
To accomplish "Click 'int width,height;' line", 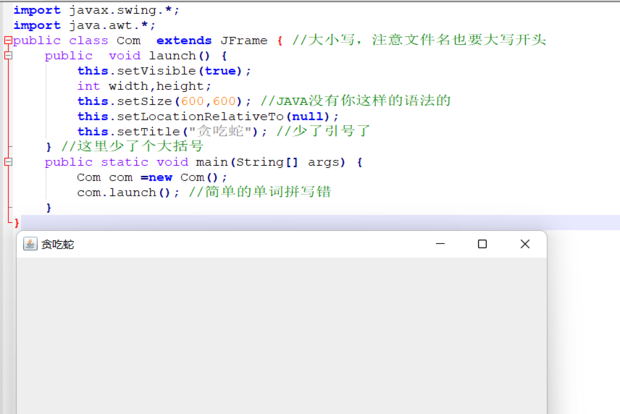I will 144,86.
